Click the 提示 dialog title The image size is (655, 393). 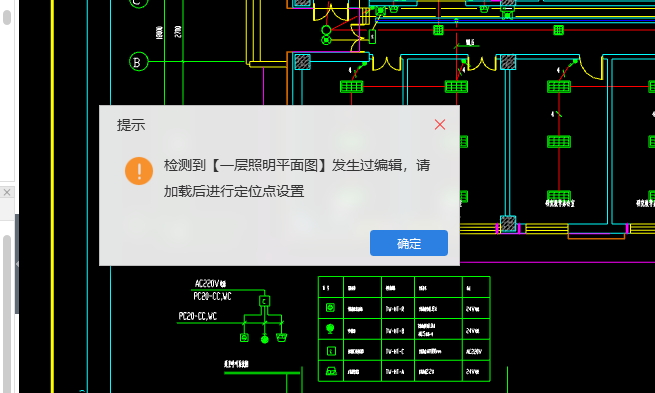[131, 125]
